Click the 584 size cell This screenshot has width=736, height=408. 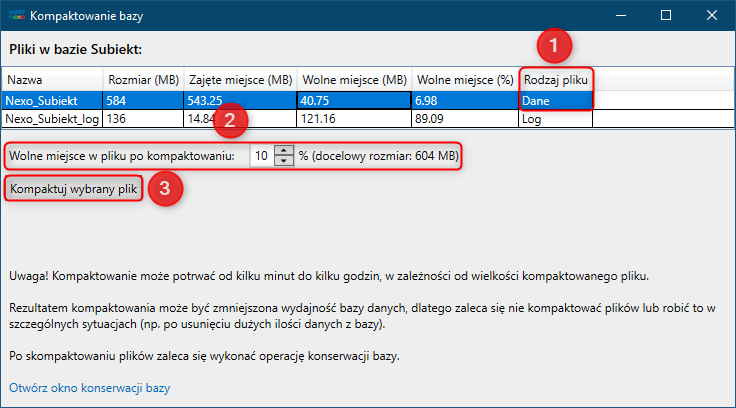pos(143,100)
